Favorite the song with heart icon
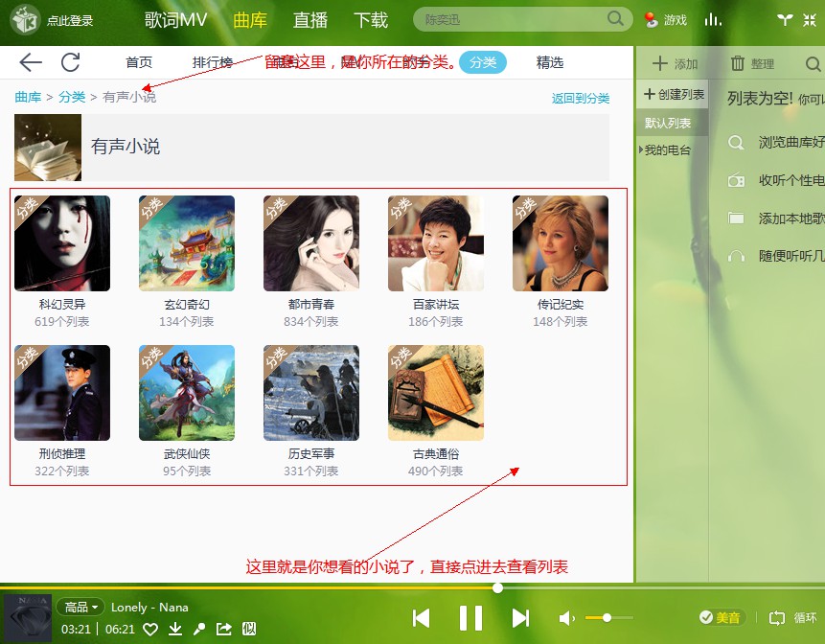 (x=150, y=630)
